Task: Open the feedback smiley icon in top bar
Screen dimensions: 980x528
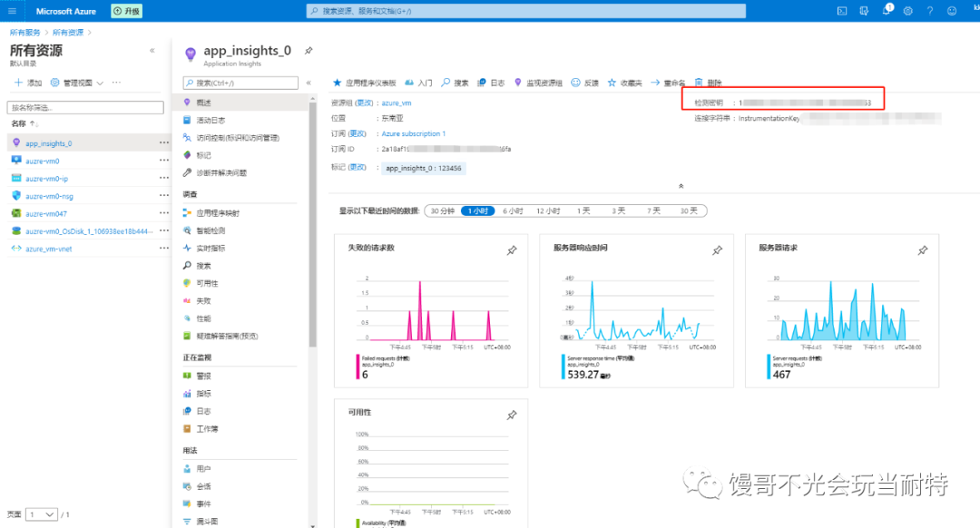Action: (x=952, y=11)
